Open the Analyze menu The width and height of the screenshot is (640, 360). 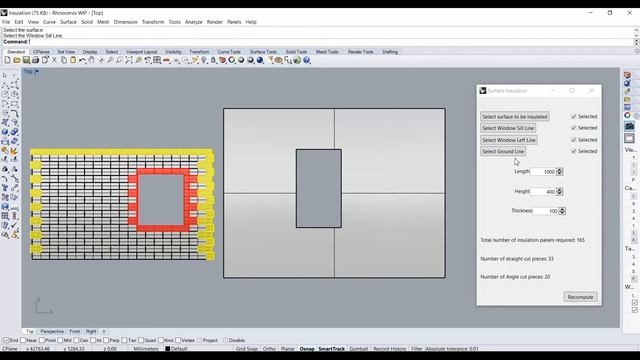tap(193, 22)
